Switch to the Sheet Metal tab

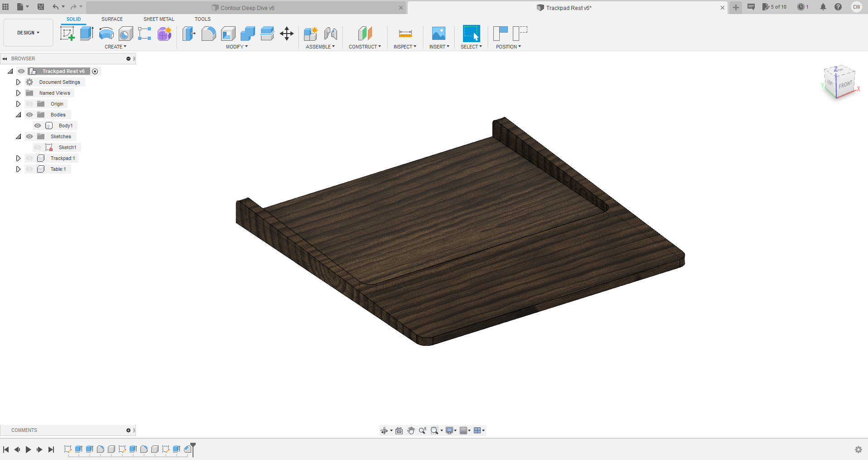[159, 19]
